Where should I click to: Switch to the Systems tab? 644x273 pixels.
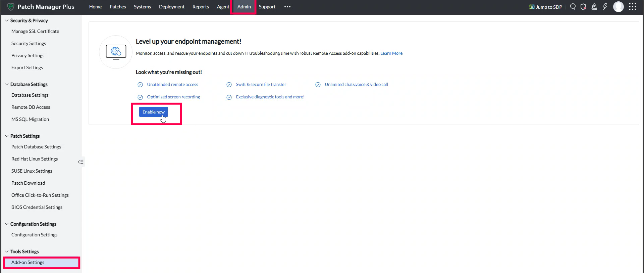pos(142,7)
